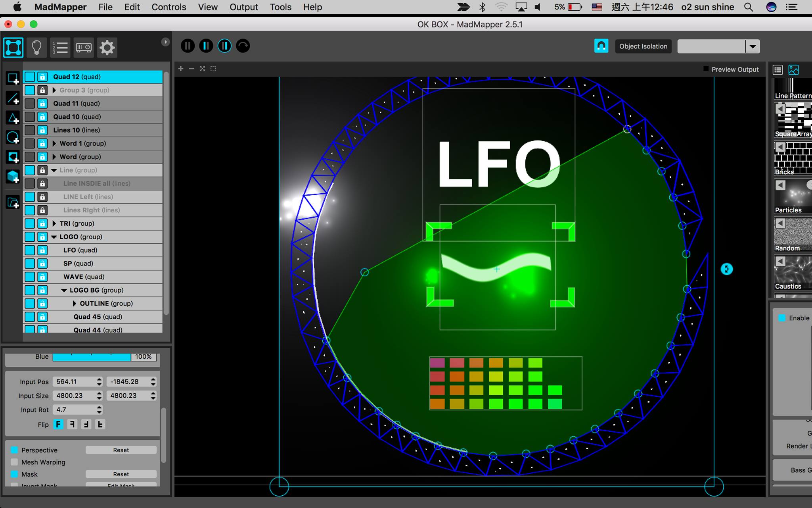
Task: Open the File menu
Action: [x=105, y=7]
